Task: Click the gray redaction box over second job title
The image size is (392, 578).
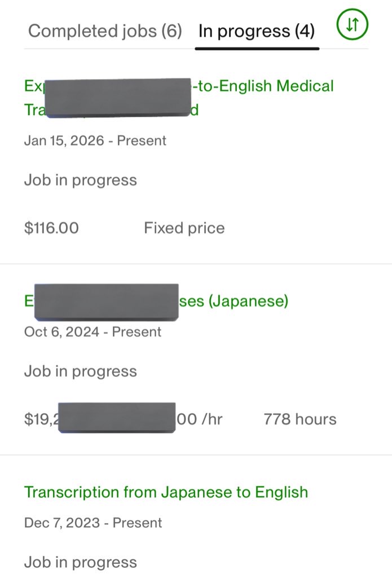Action: 107,302
